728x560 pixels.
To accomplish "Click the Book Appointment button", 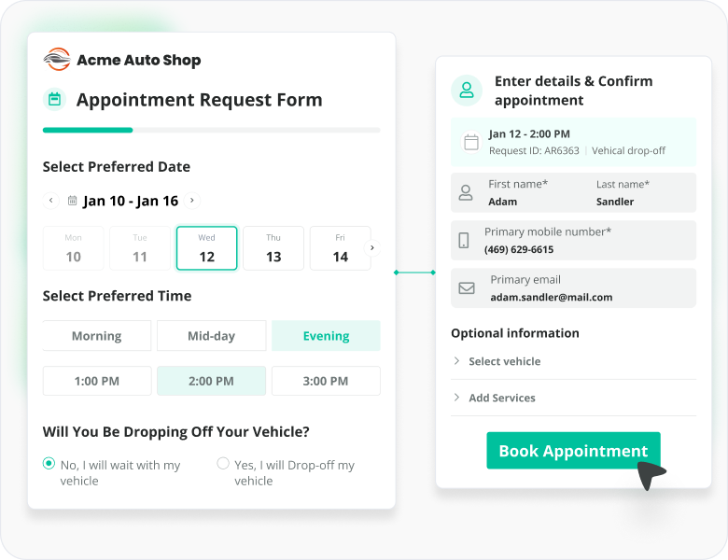I will pos(572,451).
